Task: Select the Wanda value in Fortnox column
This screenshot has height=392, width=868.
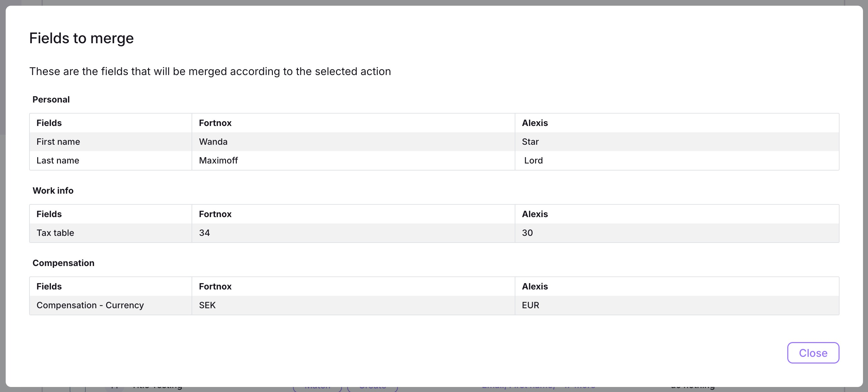Action: click(213, 142)
